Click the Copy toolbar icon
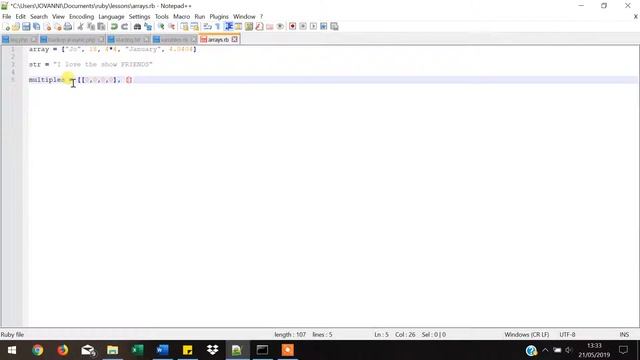 click(91, 27)
